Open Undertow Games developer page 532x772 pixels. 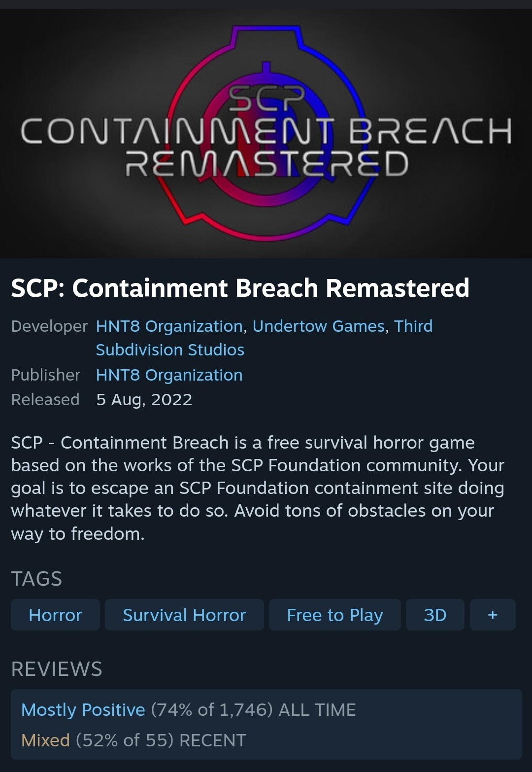tap(318, 326)
